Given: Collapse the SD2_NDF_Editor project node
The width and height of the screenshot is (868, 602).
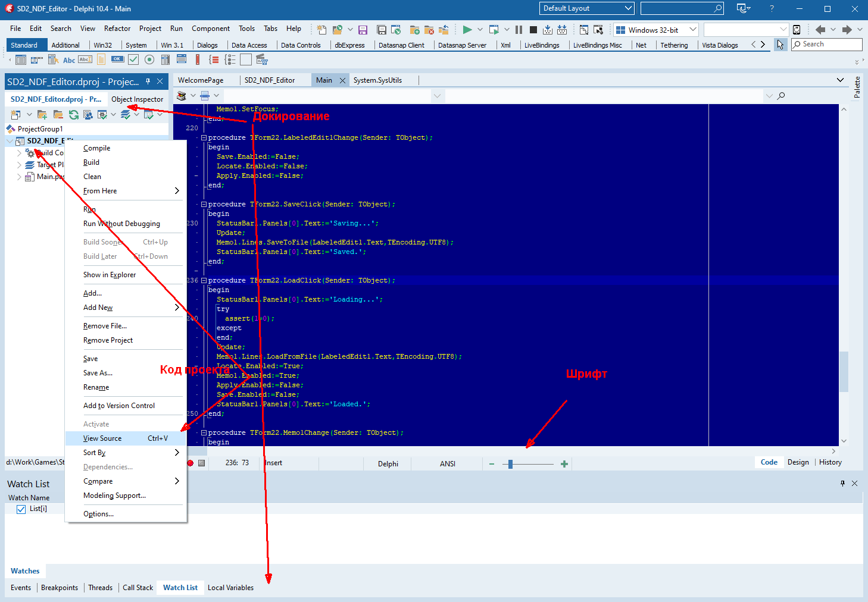Looking at the screenshot, I should [10, 141].
